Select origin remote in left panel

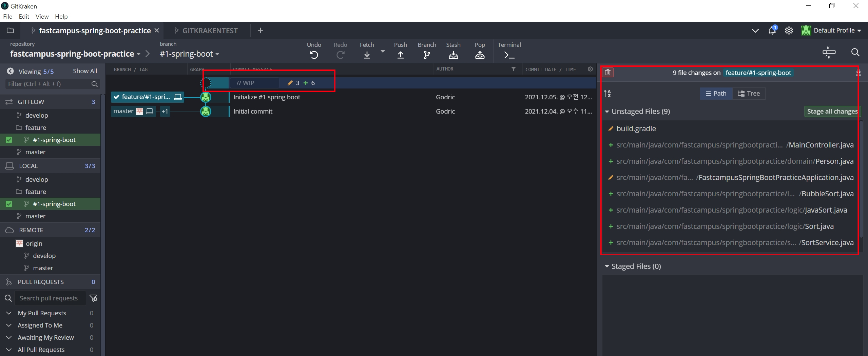(x=34, y=243)
